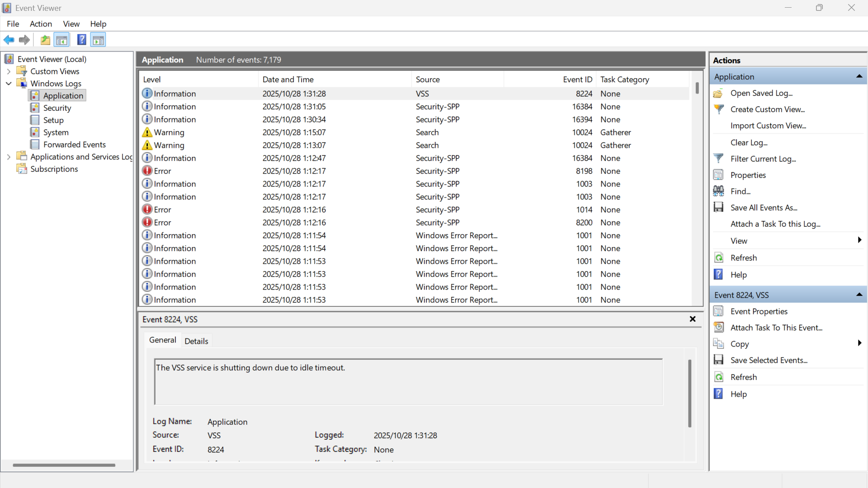Click the Open Saved Log folder icon
This screenshot has height=488, width=868.
[718, 93]
